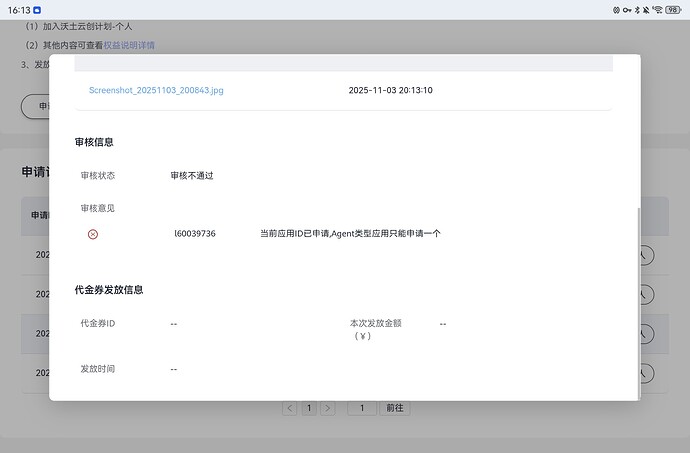Screen dimensions: 690x453
Task: Click the application ID l60039736
Action: tap(195, 234)
